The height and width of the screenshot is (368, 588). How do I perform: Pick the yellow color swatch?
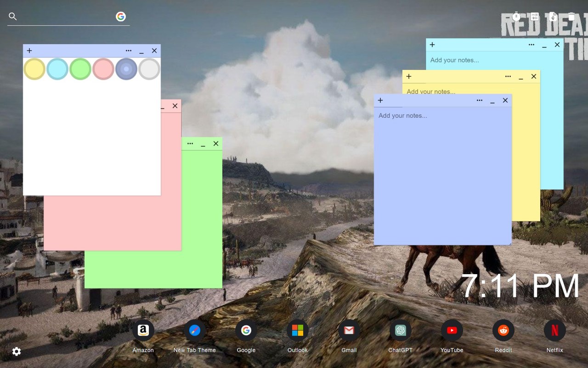coord(34,69)
